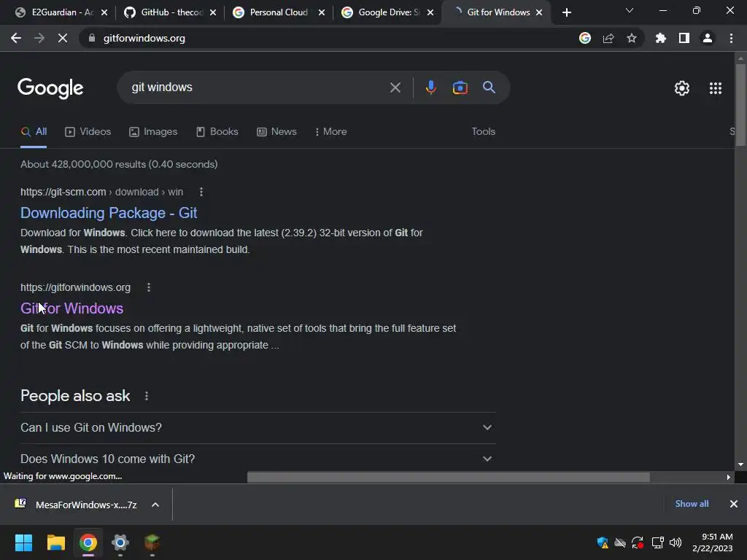Viewport: 747px width, 560px height.
Task: Select the Books search filter
Action: click(x=217, y=132)
